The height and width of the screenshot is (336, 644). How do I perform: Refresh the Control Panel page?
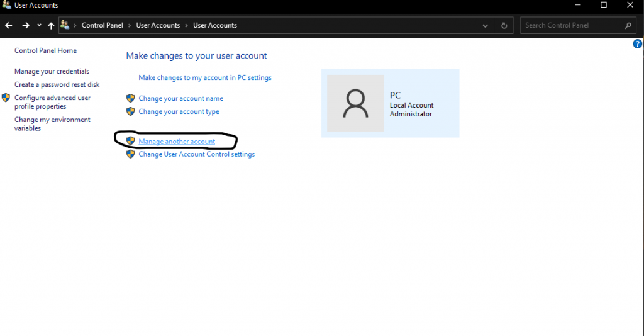(504, 25)
